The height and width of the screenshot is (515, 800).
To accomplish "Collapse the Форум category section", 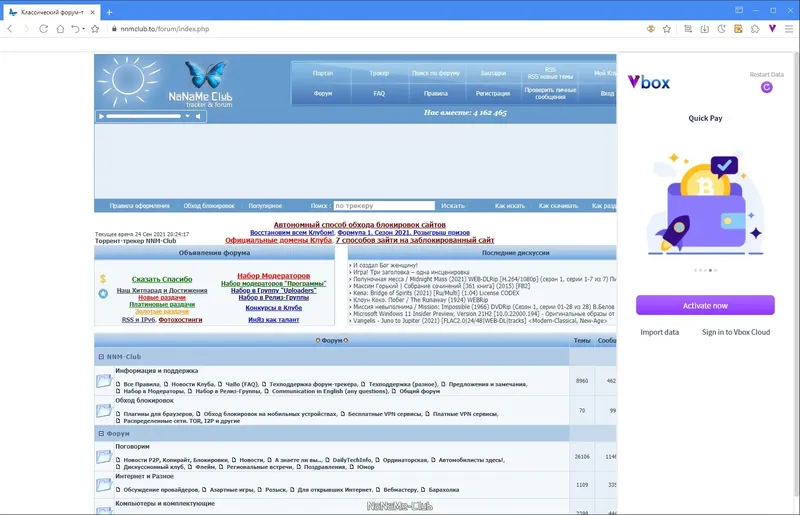I will tap(101, 433).
